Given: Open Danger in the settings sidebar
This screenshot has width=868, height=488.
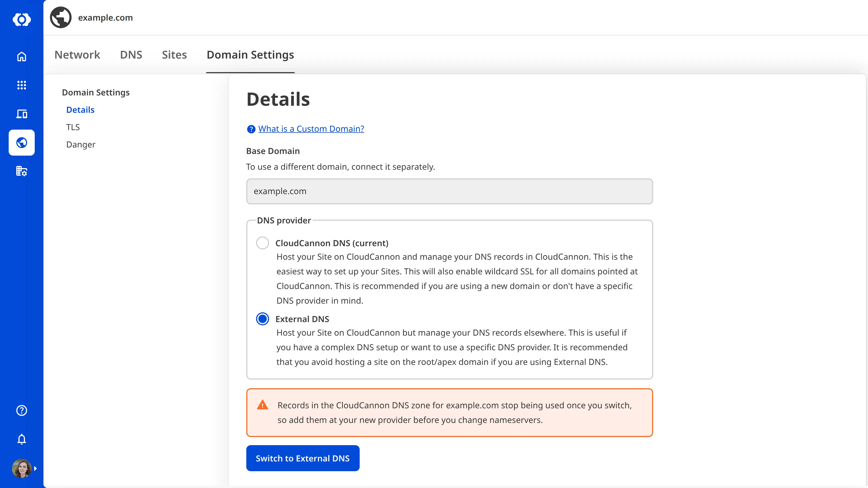Looking at the screenshot, I should click(81, 145).
